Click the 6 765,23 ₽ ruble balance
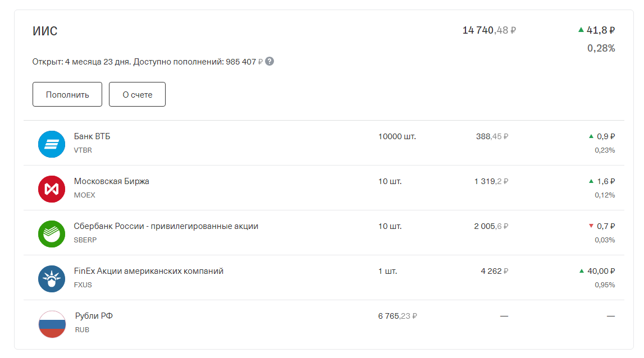The height and width of the screenshot is (358, 644). 398,316
